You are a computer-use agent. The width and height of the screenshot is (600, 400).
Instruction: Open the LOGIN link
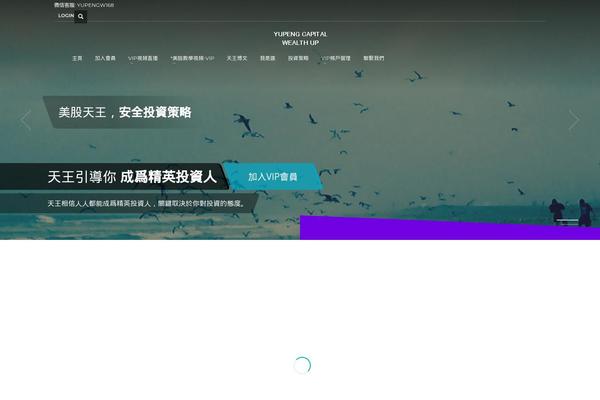pyautogui.click(x=66, y=16)
